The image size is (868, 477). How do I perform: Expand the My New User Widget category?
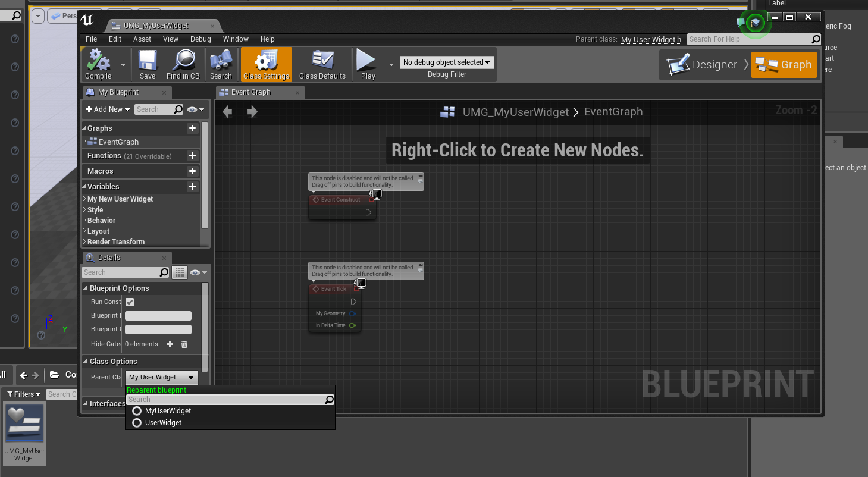(84, 199)
